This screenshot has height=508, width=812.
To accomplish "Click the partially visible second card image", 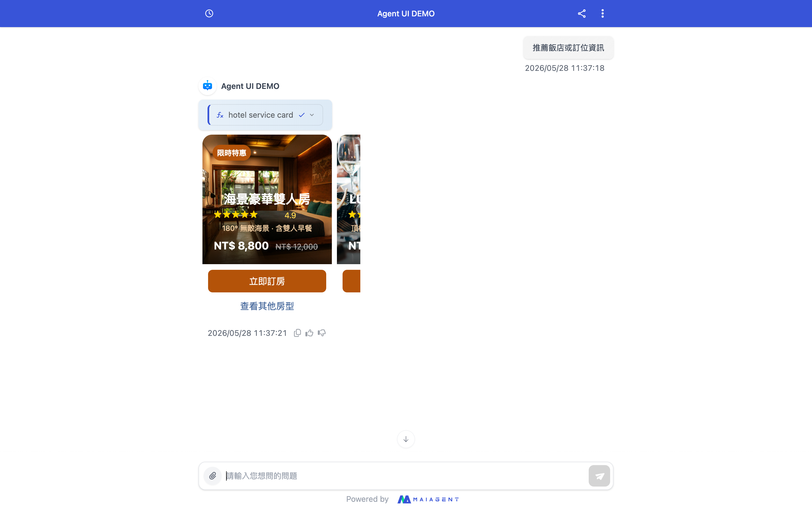I will point(348,199).
